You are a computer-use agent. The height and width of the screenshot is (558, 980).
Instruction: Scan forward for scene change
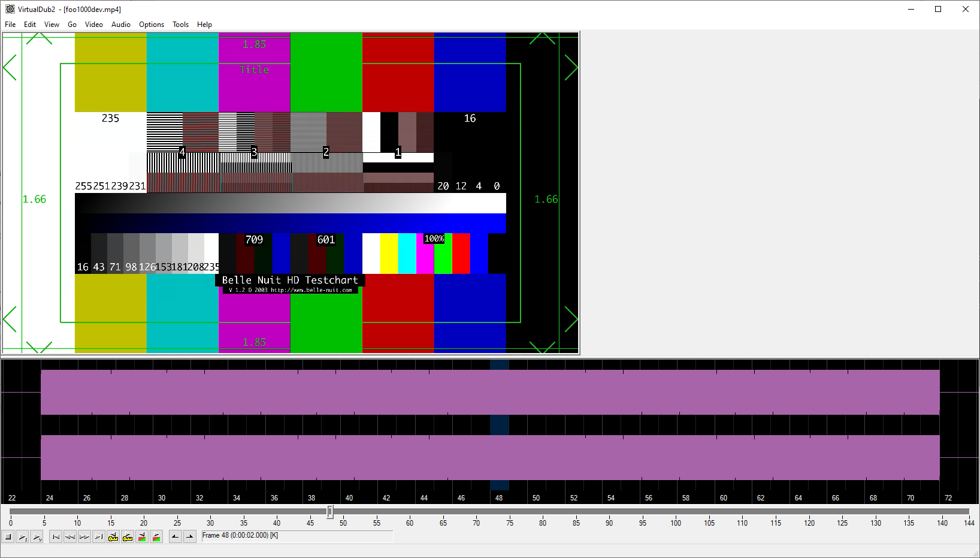click(156, 537)
